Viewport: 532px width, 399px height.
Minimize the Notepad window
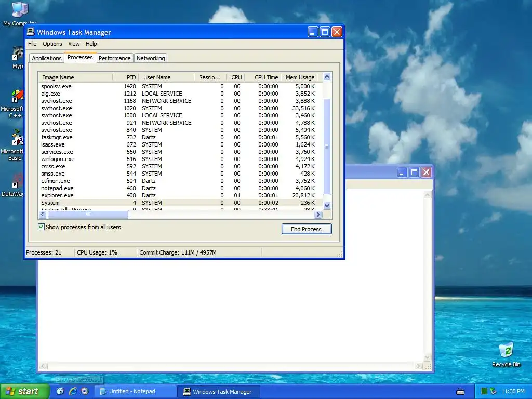click(402, 172)
